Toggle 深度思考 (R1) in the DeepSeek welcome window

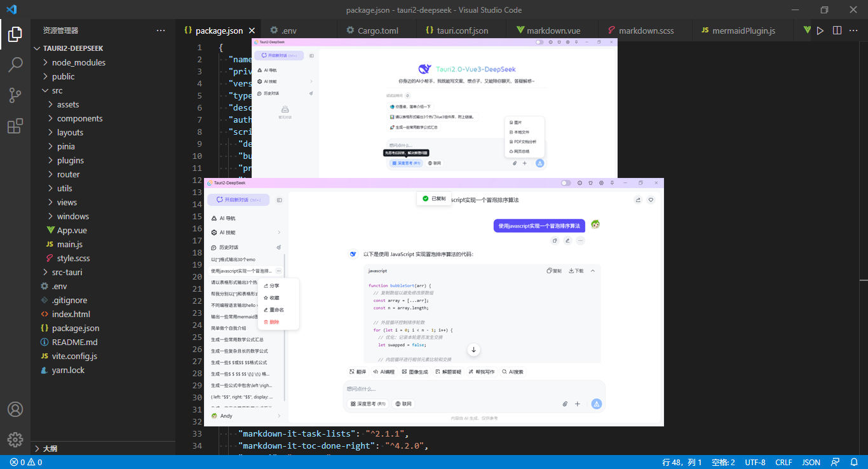(x=406, y=163)
